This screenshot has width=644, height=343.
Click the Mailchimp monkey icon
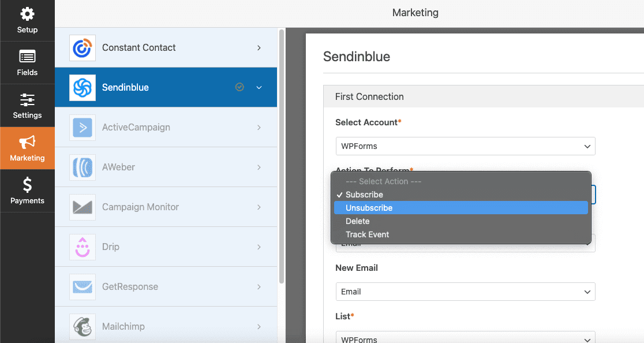pos(82,327)
